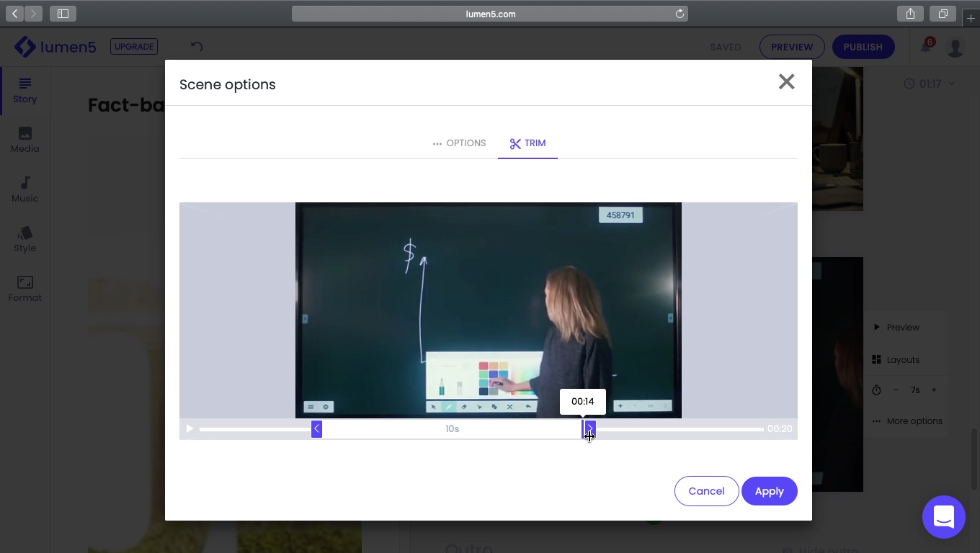980x553 pixels.
Task: Play the trim preview video
Action: pos(190,429)
